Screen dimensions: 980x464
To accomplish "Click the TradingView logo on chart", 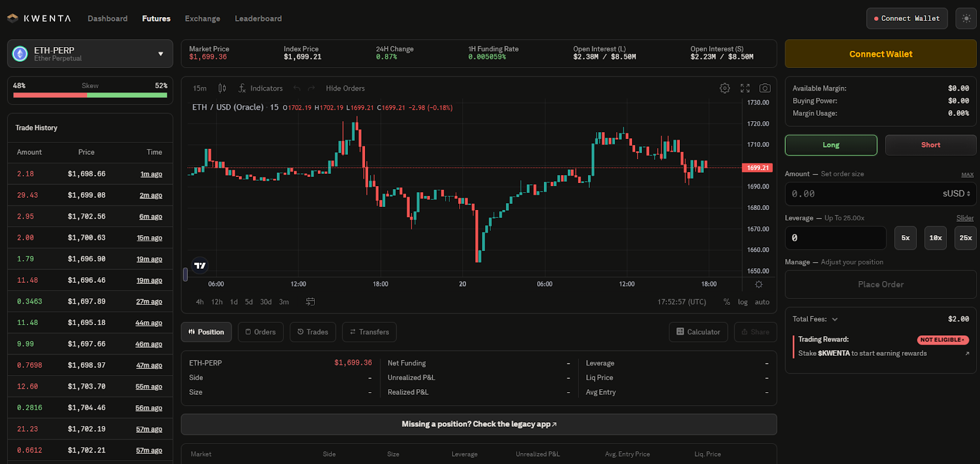I will pyautogui.click(x=200, y=265).
